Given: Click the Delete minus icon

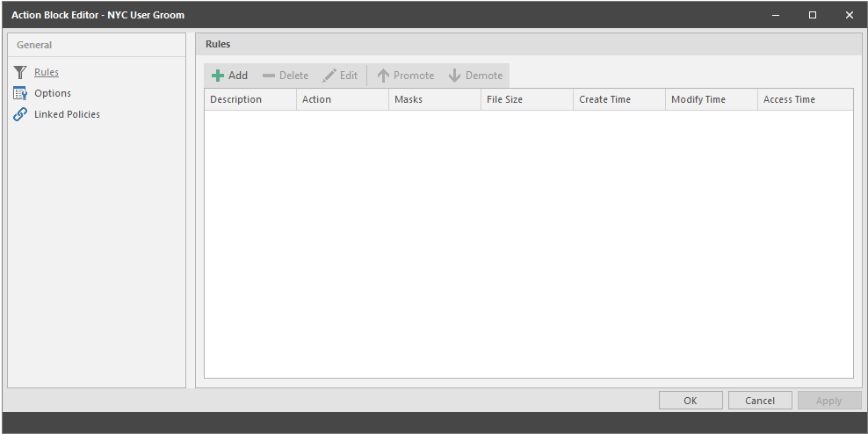Looking at the screenshot, I should [269, 76].
